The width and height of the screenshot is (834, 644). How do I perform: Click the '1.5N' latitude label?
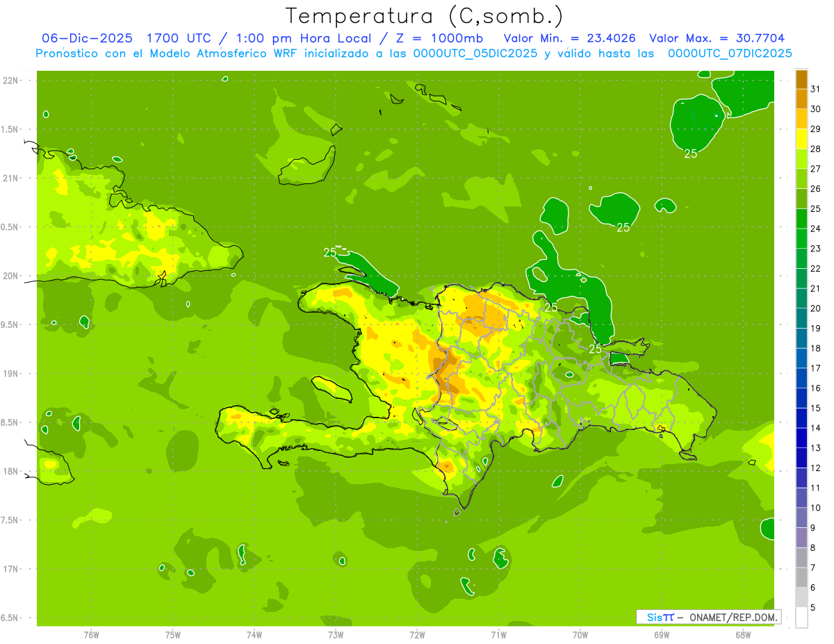pos(11,129)
